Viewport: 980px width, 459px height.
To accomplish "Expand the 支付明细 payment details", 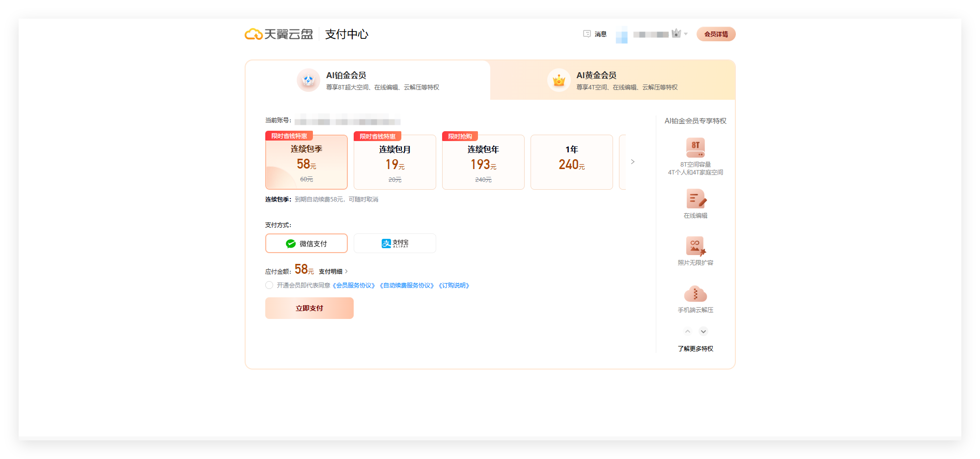I will [x=333, y=271].
